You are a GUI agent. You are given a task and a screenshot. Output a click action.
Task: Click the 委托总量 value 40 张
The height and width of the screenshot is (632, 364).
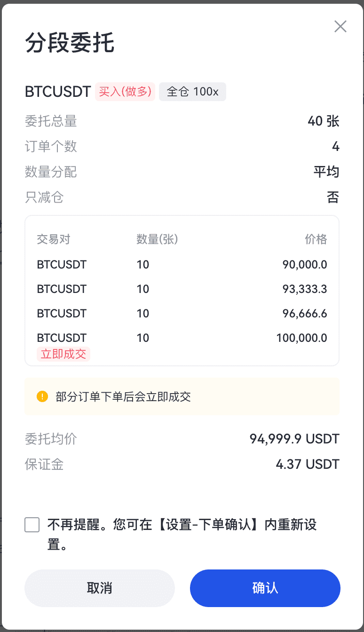323,121
